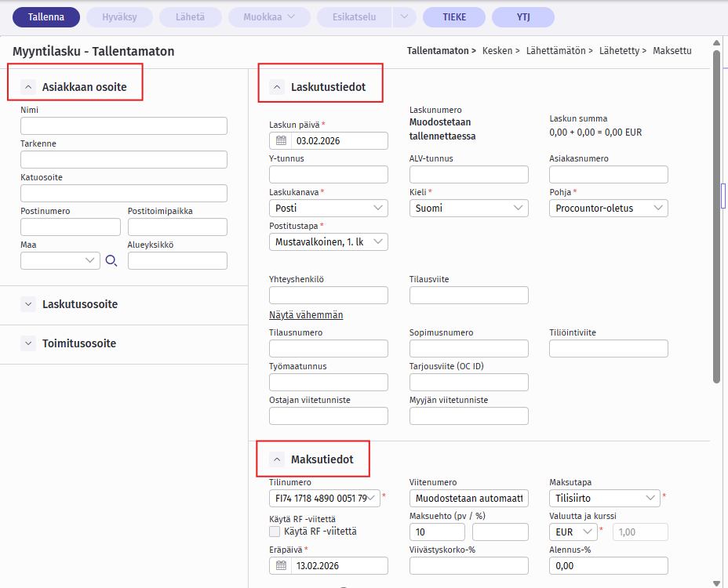Screen dimensions: 728x588
Task: Select the Kesken status step
Action: coord(500,51)
